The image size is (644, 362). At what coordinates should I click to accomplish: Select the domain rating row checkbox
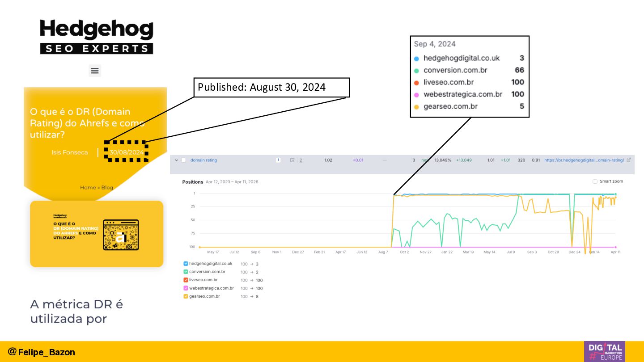(x=183, y=160)
